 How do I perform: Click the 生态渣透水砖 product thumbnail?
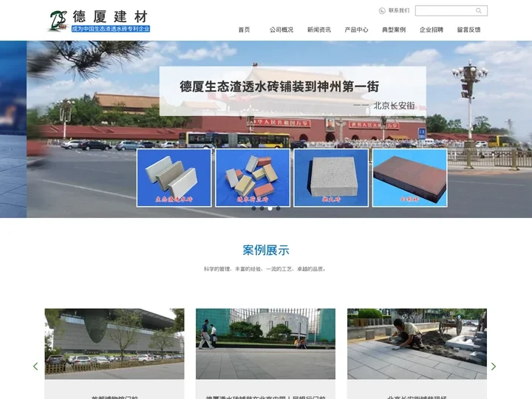click(x=174, y=178)
